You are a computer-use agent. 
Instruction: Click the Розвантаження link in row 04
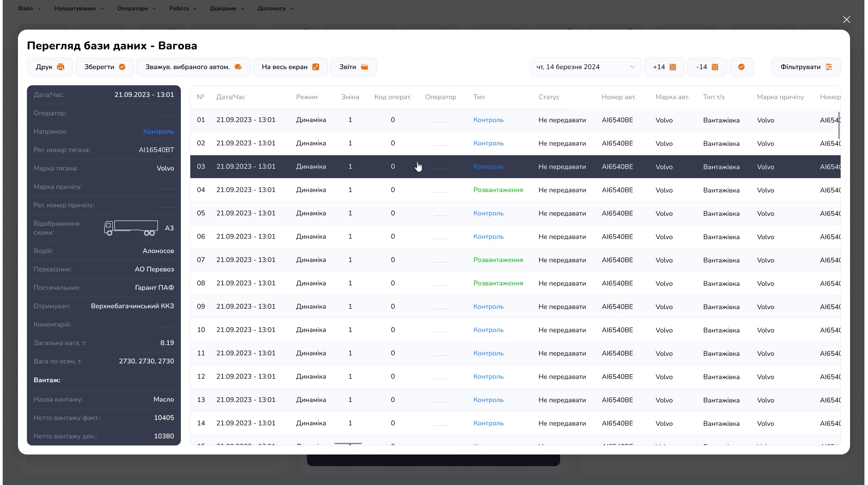[498, 190]
